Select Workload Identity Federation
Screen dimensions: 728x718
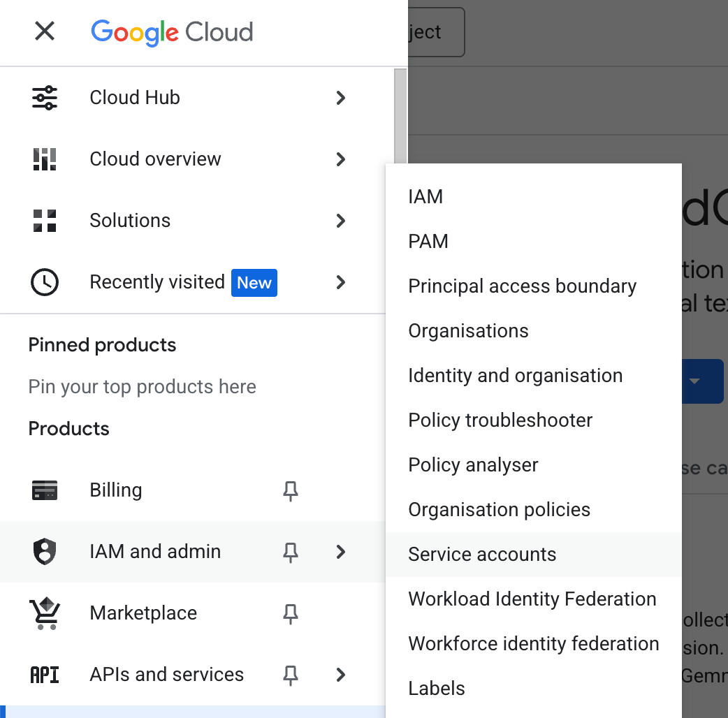pos(534,599)
